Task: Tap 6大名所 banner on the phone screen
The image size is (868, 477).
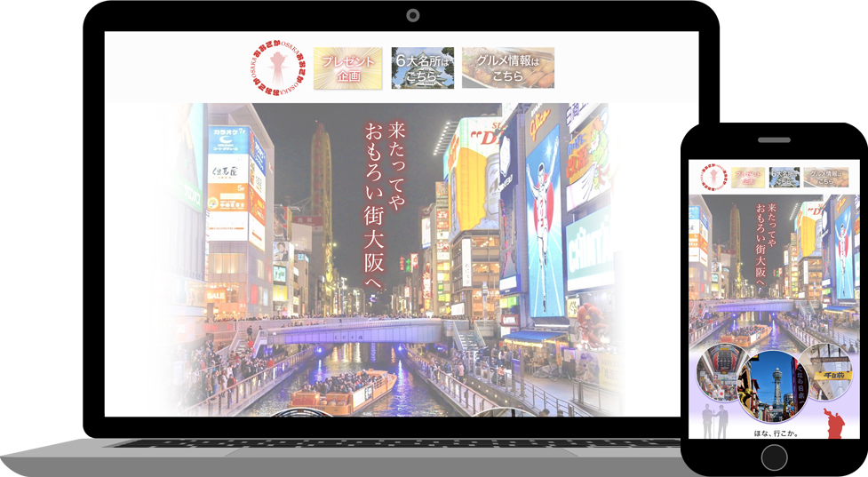Action: [784, 177]
